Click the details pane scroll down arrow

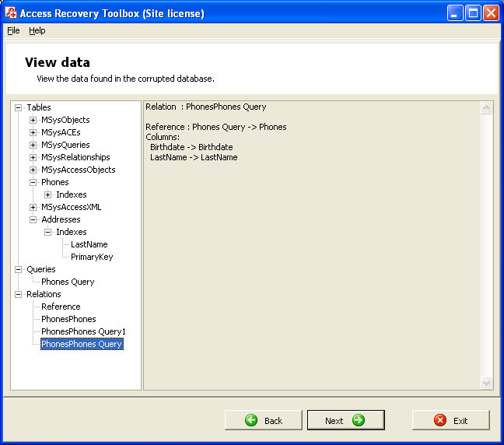point(487,383)
